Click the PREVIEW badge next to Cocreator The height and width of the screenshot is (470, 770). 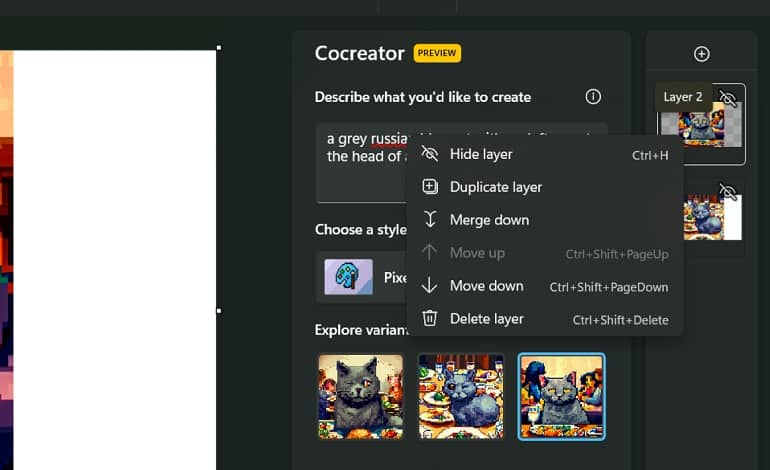coord(437,53)
